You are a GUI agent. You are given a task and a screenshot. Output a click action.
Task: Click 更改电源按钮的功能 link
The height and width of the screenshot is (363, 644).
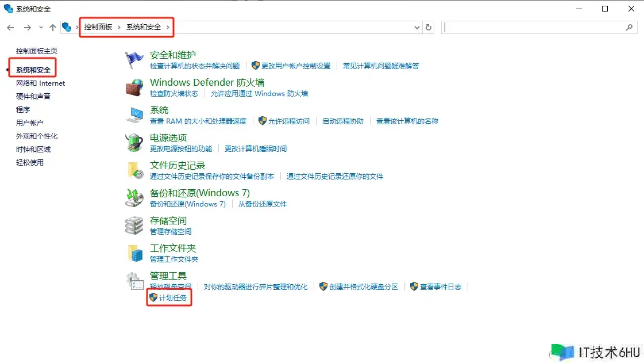181,148
